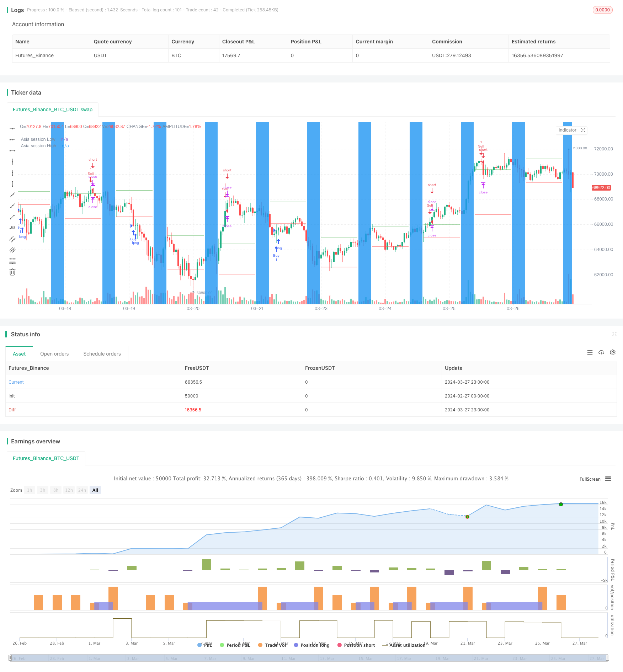Screen dimensions: 623x672
Task: Set zoom range to 8h
Action: point(56,490)
